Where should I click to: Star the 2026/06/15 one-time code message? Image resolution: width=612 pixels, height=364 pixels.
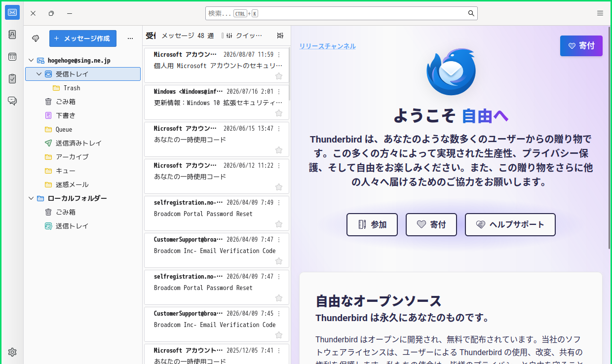coord(279,150)
